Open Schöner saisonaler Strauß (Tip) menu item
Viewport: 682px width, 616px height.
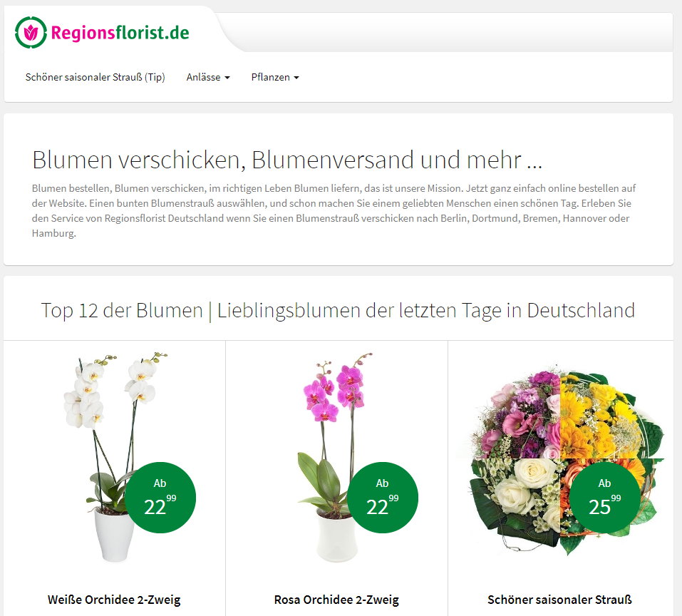pyautogui.click(x=95, y=77)
